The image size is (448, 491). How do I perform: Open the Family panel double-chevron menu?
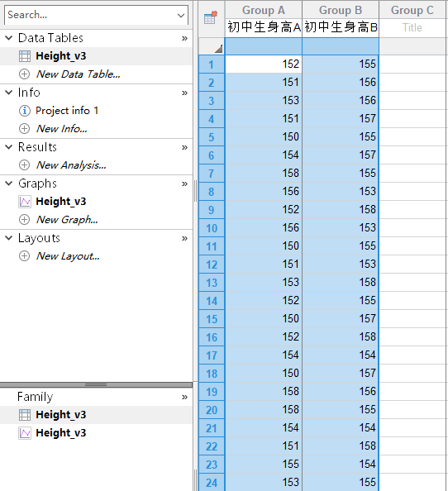coord(184,398)
